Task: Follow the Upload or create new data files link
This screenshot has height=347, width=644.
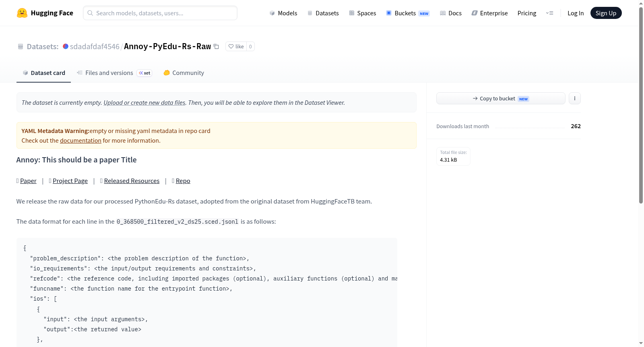Action: point(144,103)
